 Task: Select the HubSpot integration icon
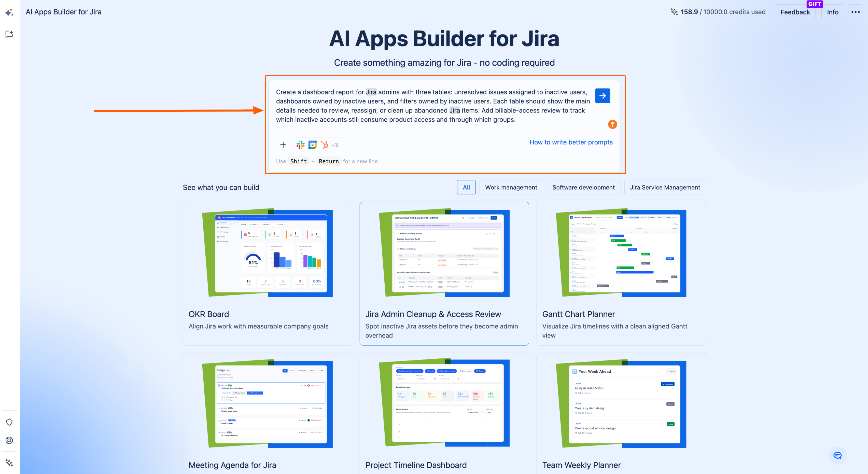(325, 145)
